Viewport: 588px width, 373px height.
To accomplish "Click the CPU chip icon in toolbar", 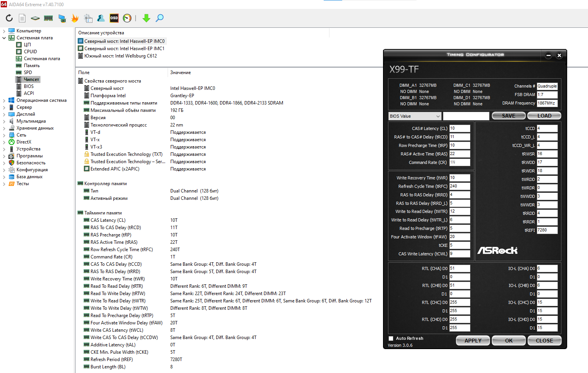I will pyautogui.click(x=35, y=18).
